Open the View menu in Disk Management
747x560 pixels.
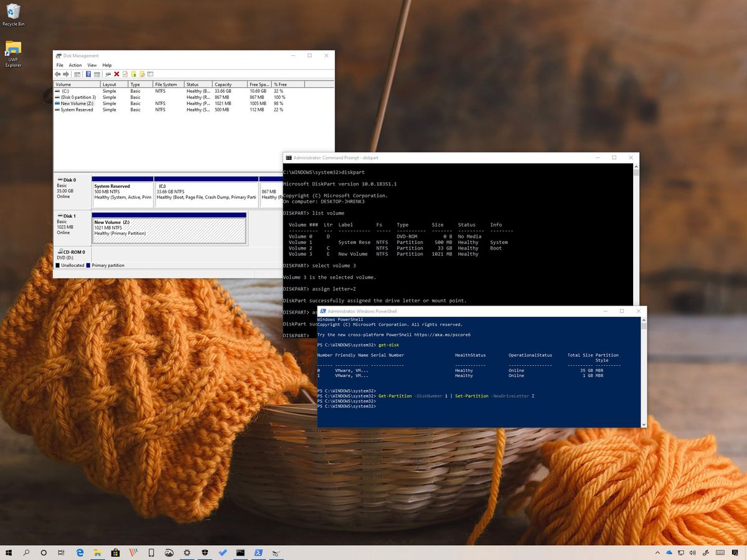92,65
